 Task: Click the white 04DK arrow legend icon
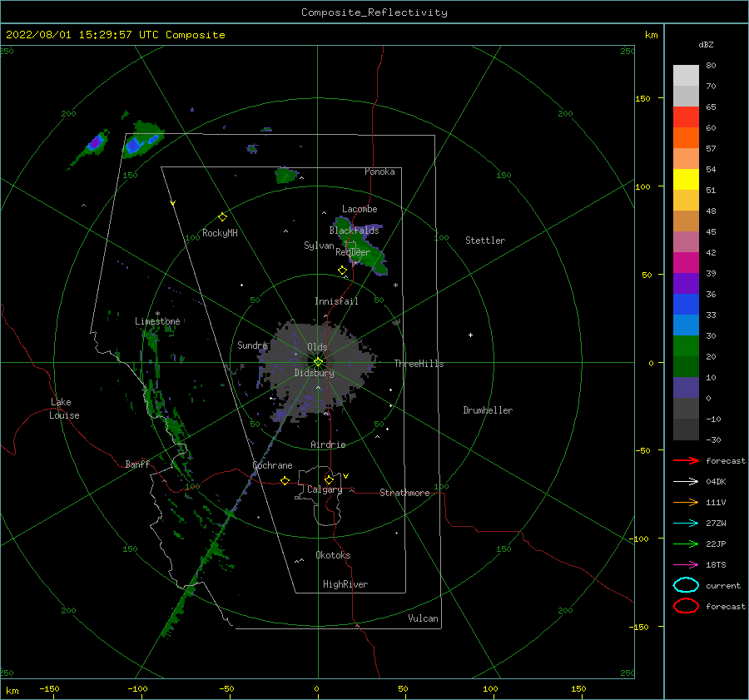(686, 482)
